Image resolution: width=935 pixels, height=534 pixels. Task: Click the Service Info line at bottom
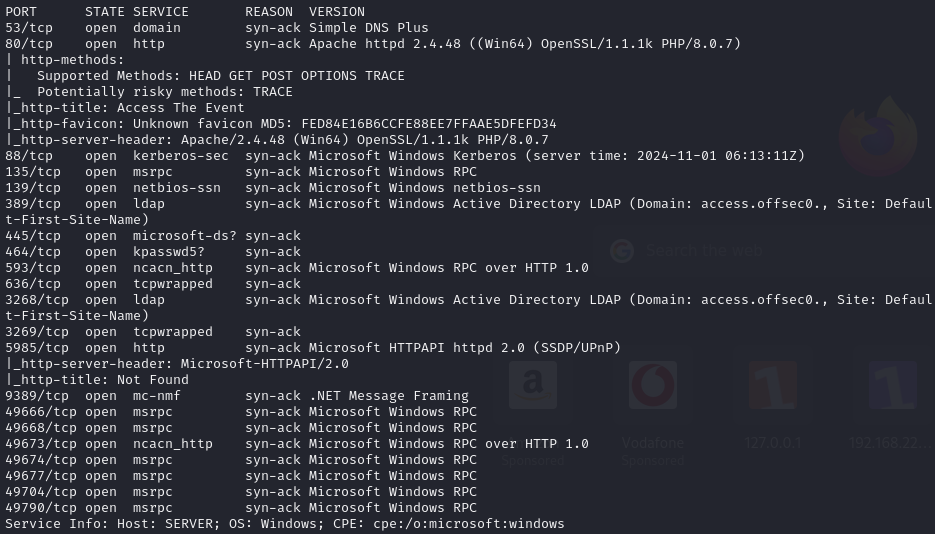pos(285,524)
